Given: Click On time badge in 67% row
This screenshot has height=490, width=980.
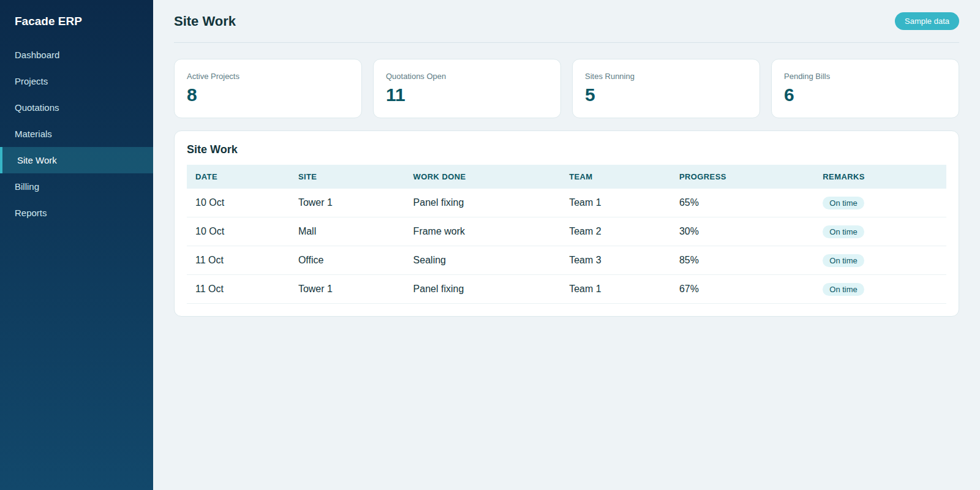Looking at the screenshot, I should [843, 290].
